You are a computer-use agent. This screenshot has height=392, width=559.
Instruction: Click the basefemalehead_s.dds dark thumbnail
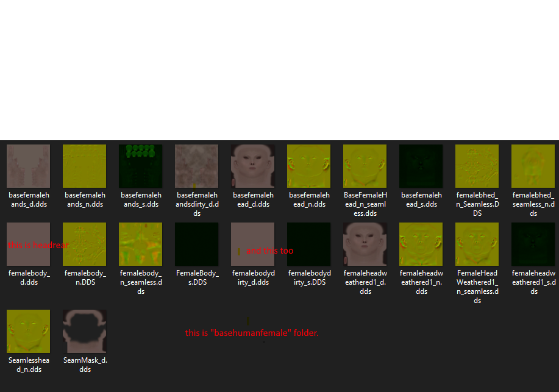click(421, 166)
